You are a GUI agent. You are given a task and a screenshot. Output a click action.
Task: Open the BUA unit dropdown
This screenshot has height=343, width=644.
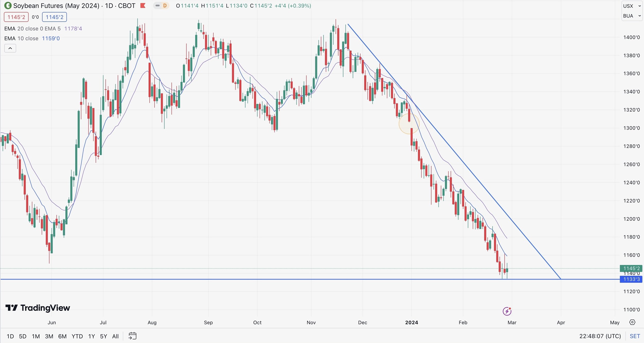pyautogui.click(x=632, y=16)
